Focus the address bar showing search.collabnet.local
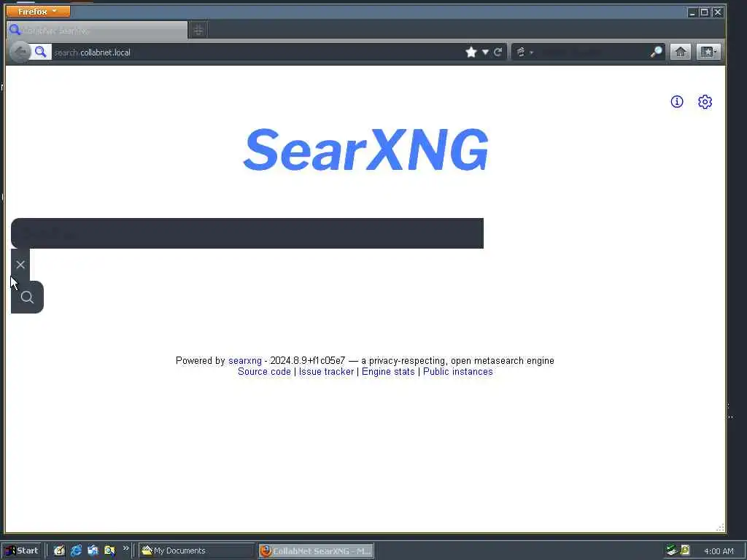 [258, 52]
